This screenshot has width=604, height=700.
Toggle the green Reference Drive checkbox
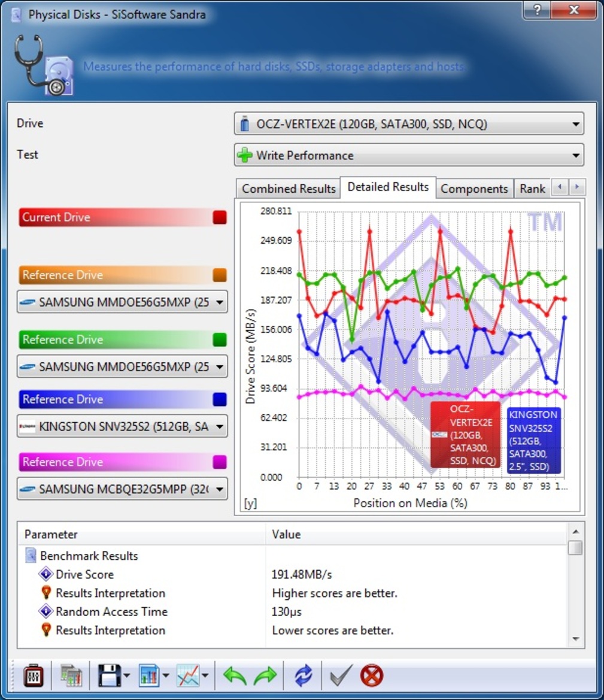tap(220, 340)
